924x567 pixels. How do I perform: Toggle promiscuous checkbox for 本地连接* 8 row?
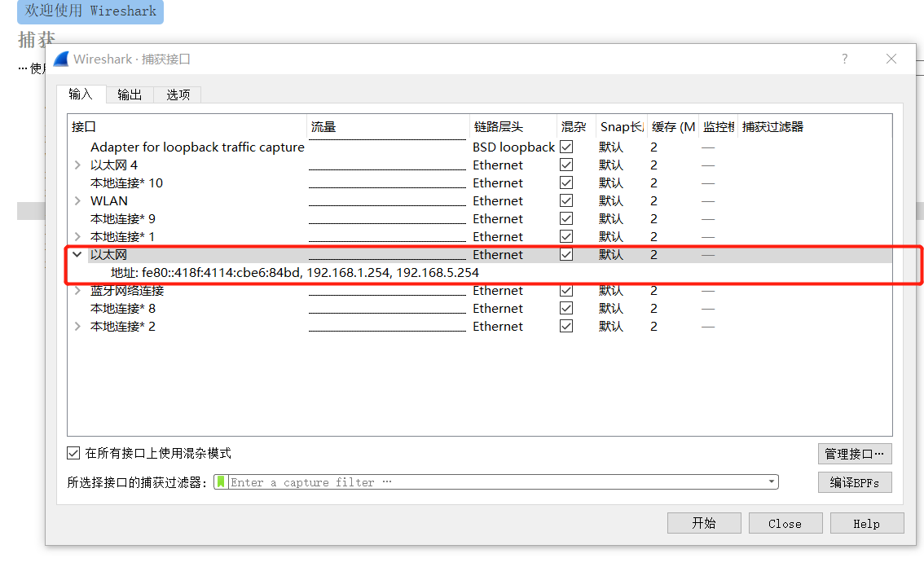point(566,308)
